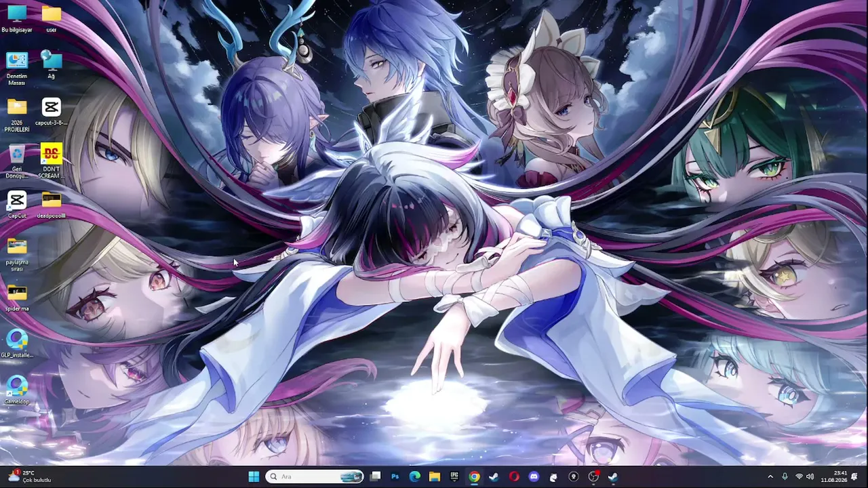Open the clock and calendar showing 23:41
The height and width of the screenshot is (488, 868).
click(833, 476)
